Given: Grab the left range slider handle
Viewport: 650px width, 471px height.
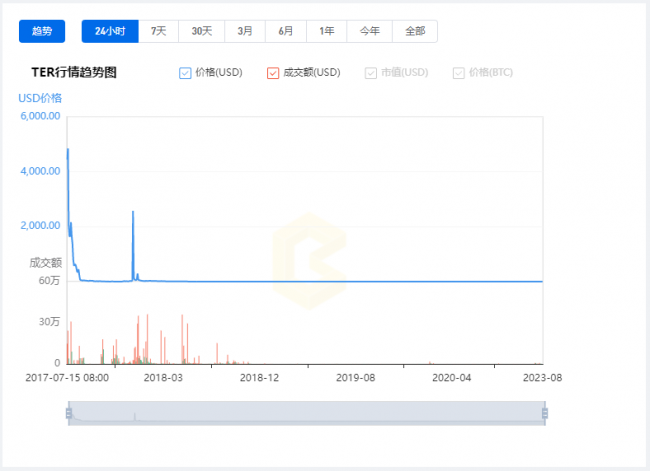Looking at the screenshot, I should (69, 413).
